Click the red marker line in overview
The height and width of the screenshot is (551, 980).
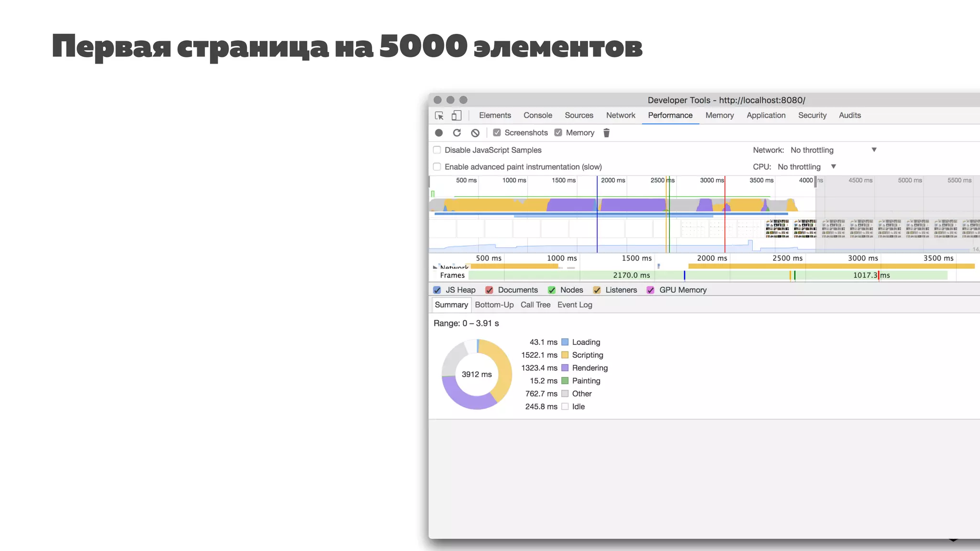click(x=724, y=214)
